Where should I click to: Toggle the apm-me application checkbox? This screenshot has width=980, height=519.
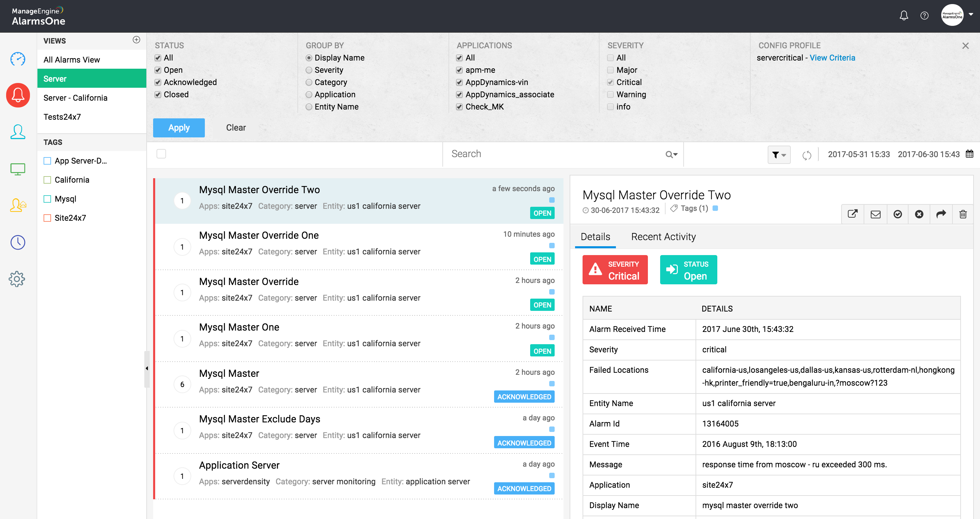click(x=459, y=70)
